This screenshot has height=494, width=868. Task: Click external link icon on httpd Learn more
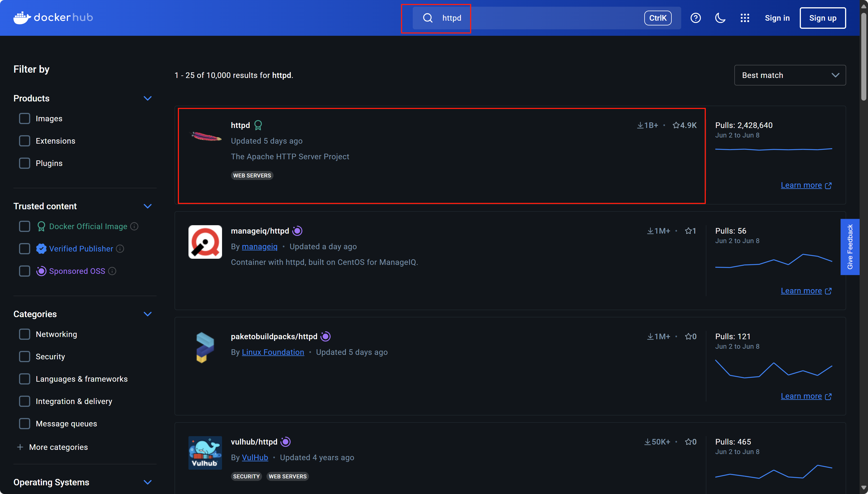(x=828, y=186)
